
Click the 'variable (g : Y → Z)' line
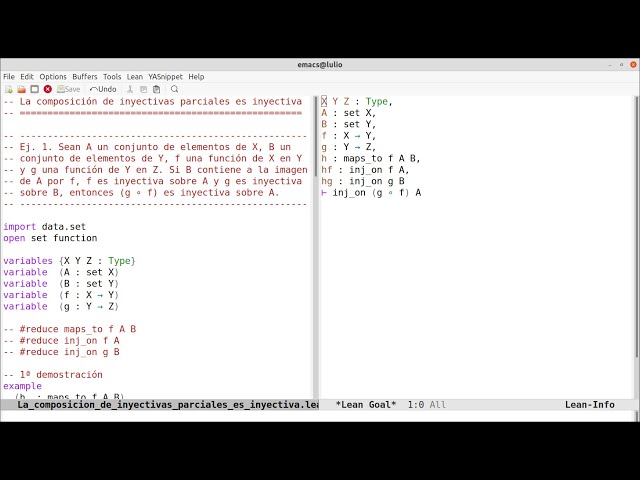[x=61, y=306]
